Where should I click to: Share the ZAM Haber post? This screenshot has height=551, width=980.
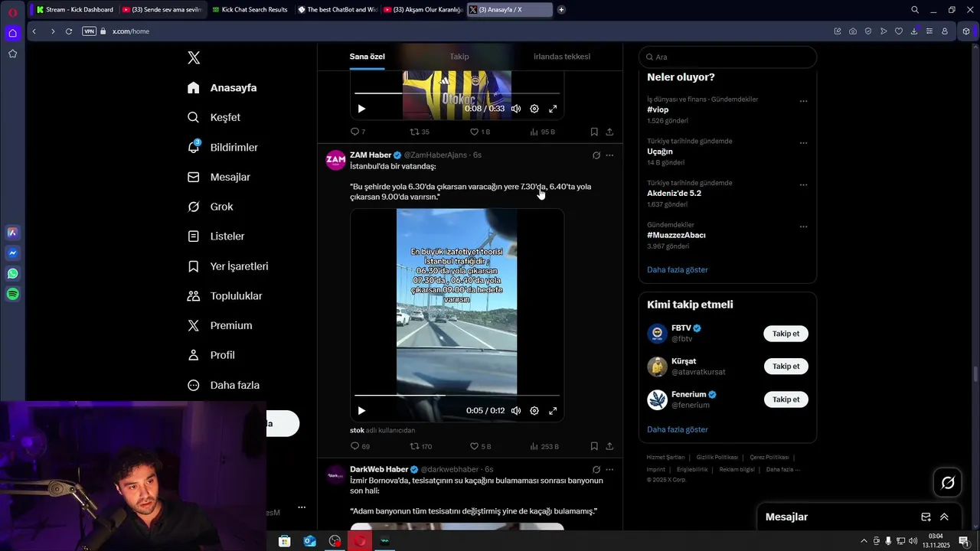point(609,446)
